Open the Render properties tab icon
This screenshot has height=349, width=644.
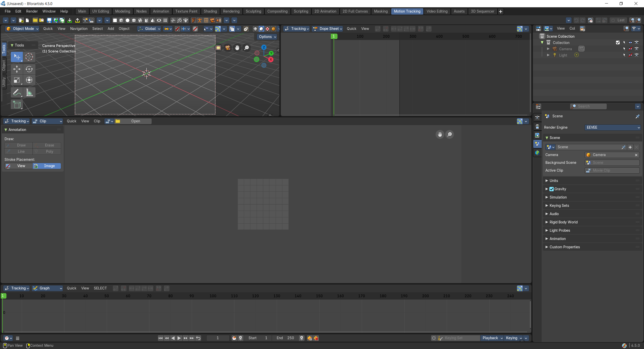537,117
